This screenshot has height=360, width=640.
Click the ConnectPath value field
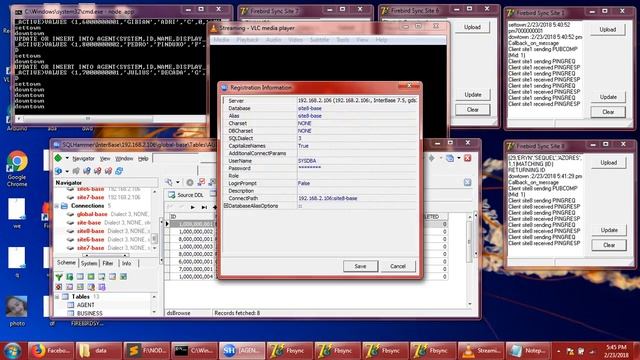(357, 198)
